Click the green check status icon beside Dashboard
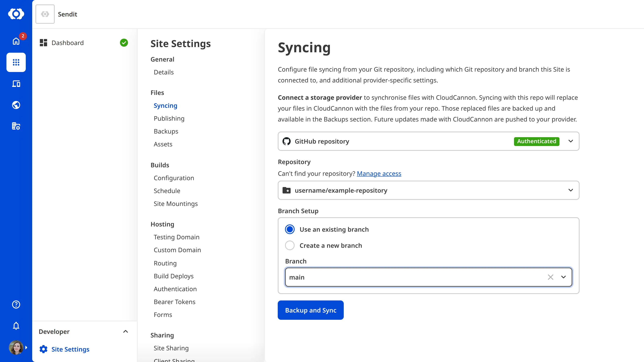 coord(124,43)
